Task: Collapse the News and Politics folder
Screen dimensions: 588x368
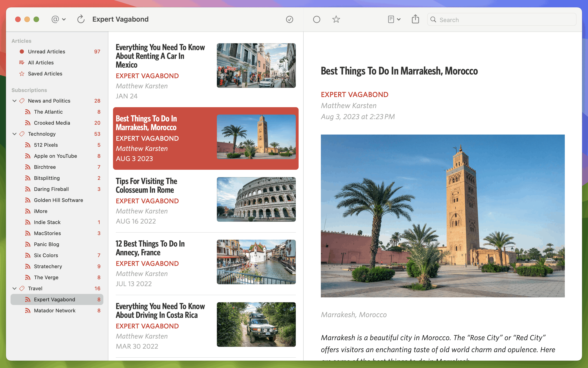Action: click(14, 101)
